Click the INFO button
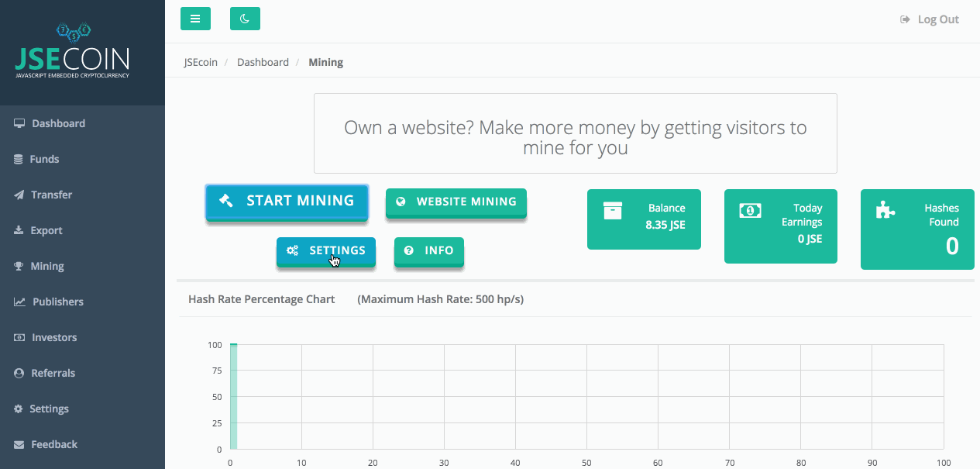Screen dimensions: 980x469 (x=429, y=252)
